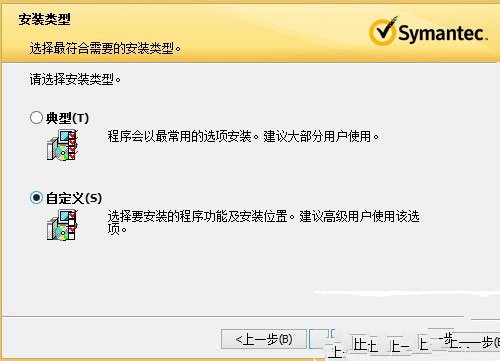Image resolution: width=500 pixels, height=361 pixels.
Task: Select the 自定义(S) radio button
Action: pyautogui.click(x=36, y=198)
